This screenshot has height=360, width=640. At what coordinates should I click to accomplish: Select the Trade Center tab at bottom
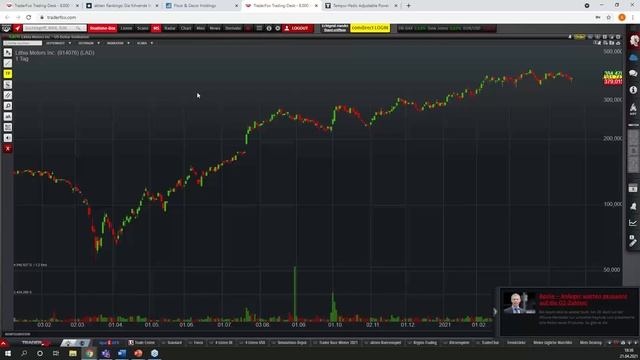coord(142,342)
